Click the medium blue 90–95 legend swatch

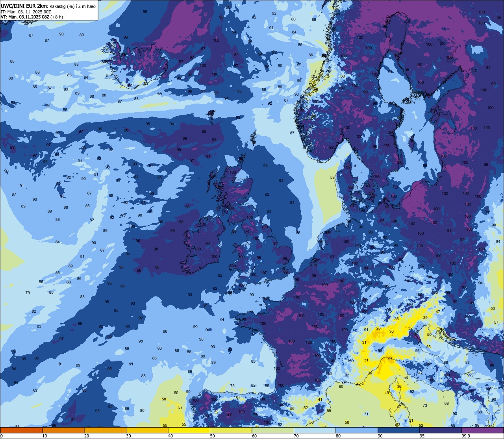click(x=398, y=430)
